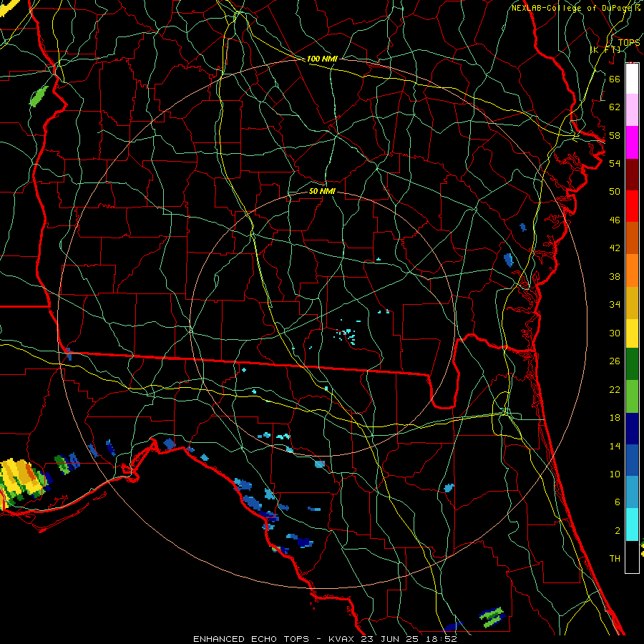Select the '22' scale label
The height and width of the screenshot is (644, 644).
[x=615, y=389]
